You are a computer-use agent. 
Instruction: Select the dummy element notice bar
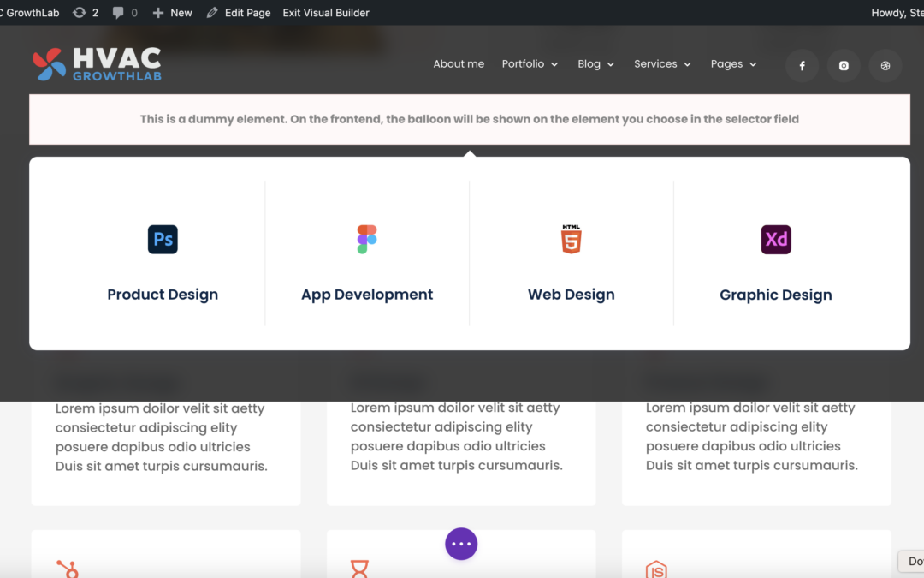point(470,119)
